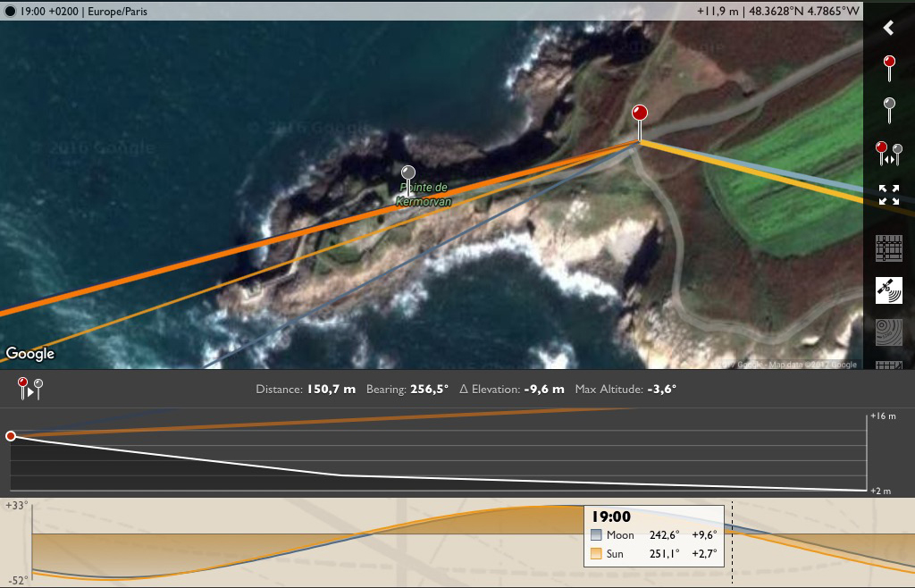
Task: Switch to the terrain contour map type
Action: (889, 332)
